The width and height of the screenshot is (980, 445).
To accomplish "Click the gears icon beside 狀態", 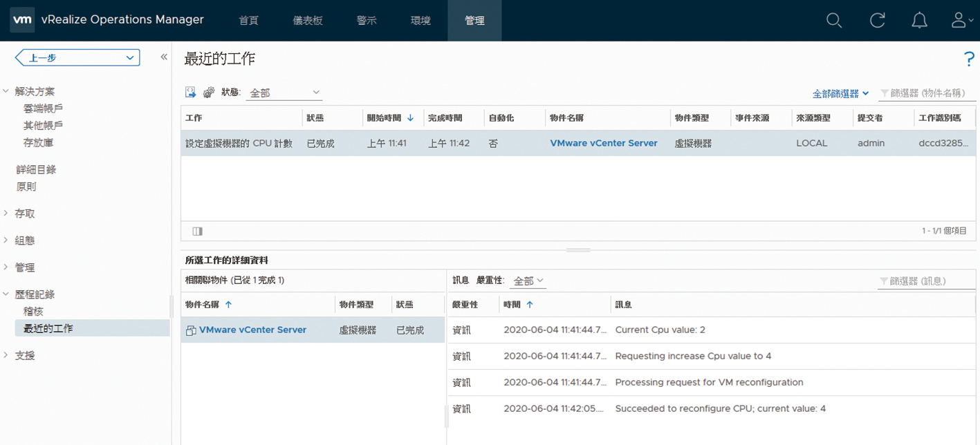I will tap(209, 93).
